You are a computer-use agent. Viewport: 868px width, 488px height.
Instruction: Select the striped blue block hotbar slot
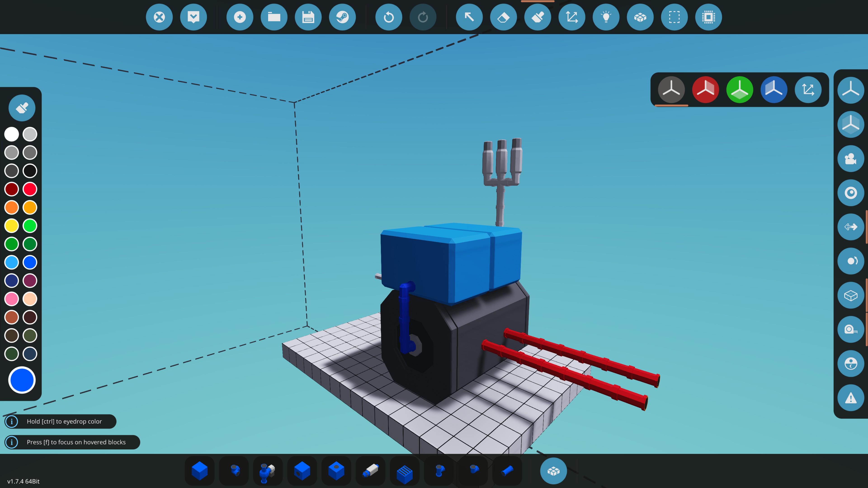point(405,471)
